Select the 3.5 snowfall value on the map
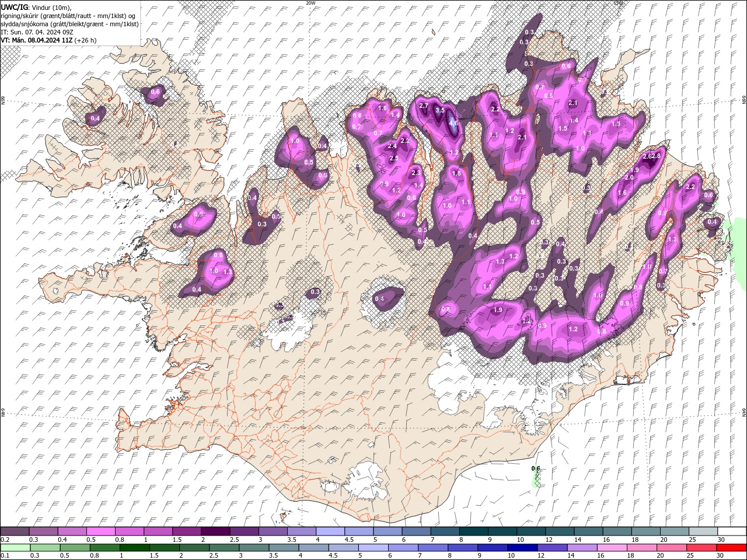This screenshot has width=747, height=560. 440,110
